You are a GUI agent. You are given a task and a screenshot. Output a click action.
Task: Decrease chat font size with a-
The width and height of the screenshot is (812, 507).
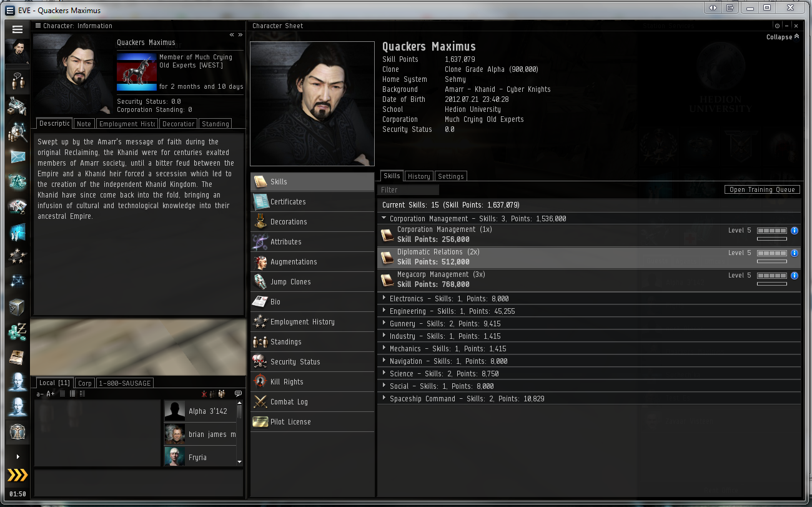tap(40, 394)
